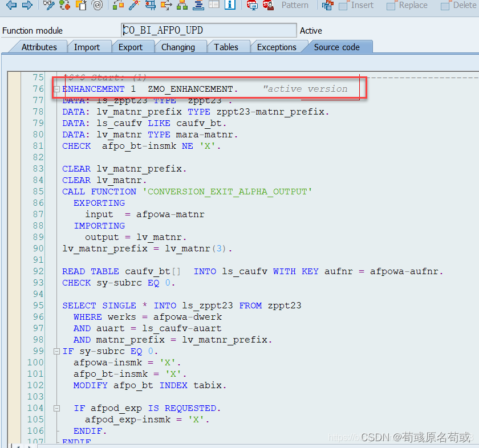Select the function module name input field

(208, 30)
